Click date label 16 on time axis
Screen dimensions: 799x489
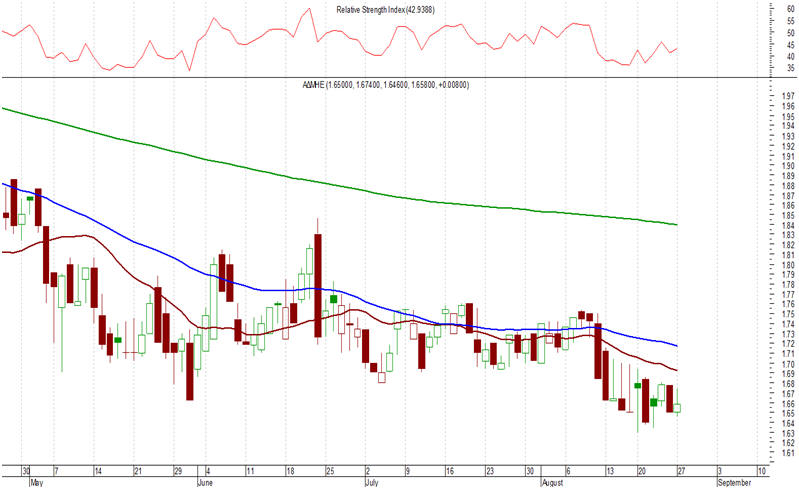click(449, 471)
